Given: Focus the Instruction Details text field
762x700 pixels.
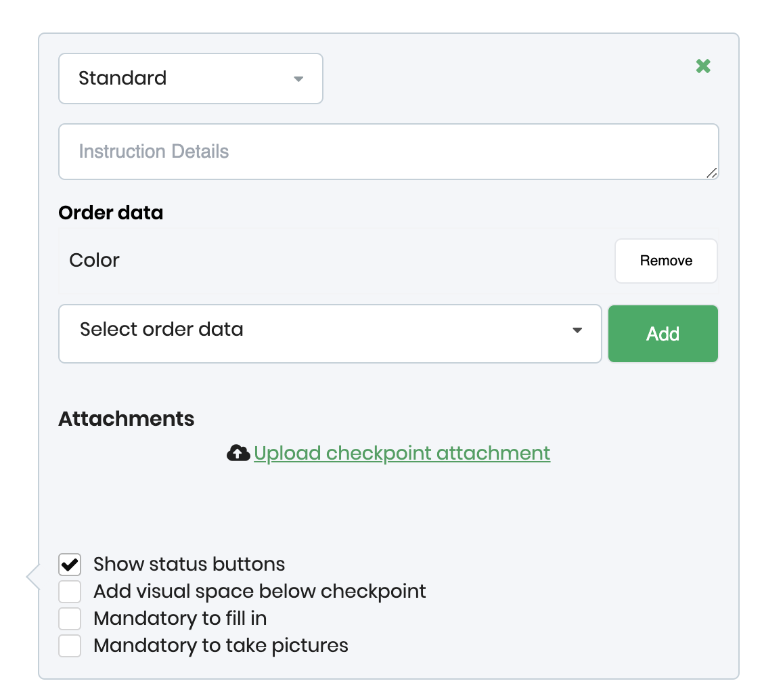Looking at the screenshot, I should click(388, 152).
